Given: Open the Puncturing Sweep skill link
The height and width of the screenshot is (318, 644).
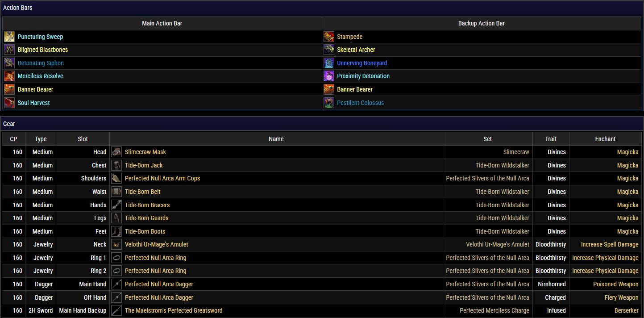Looking at the screenshot, I should click(40, 37).
